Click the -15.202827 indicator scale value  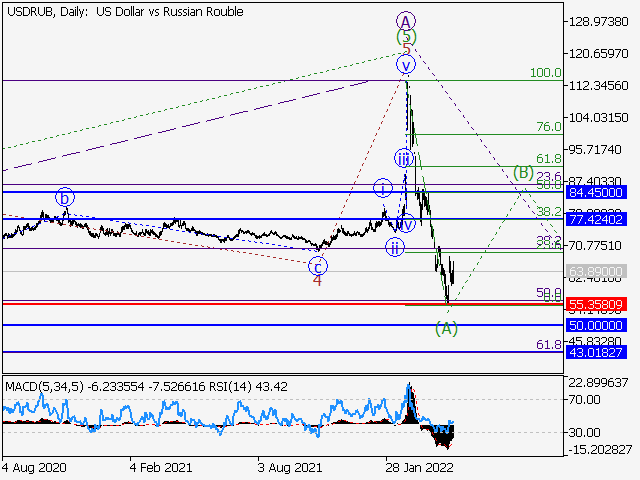(600, 450)
